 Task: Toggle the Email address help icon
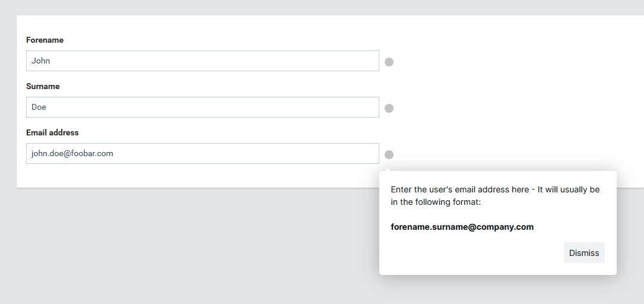pos(389,154)
